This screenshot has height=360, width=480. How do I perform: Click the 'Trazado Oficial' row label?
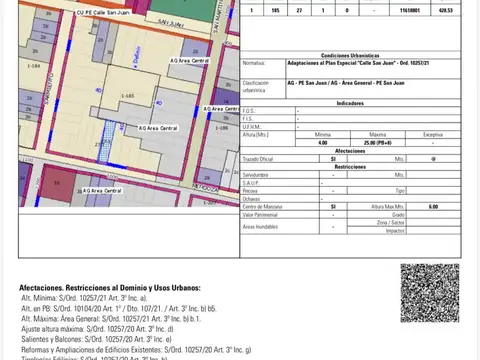(x=258, y=159)
